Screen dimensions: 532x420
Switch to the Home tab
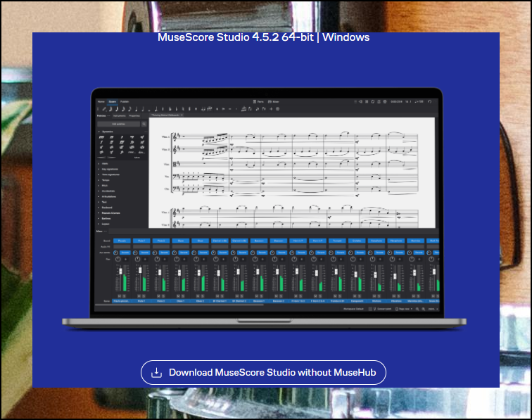[101, 101]
